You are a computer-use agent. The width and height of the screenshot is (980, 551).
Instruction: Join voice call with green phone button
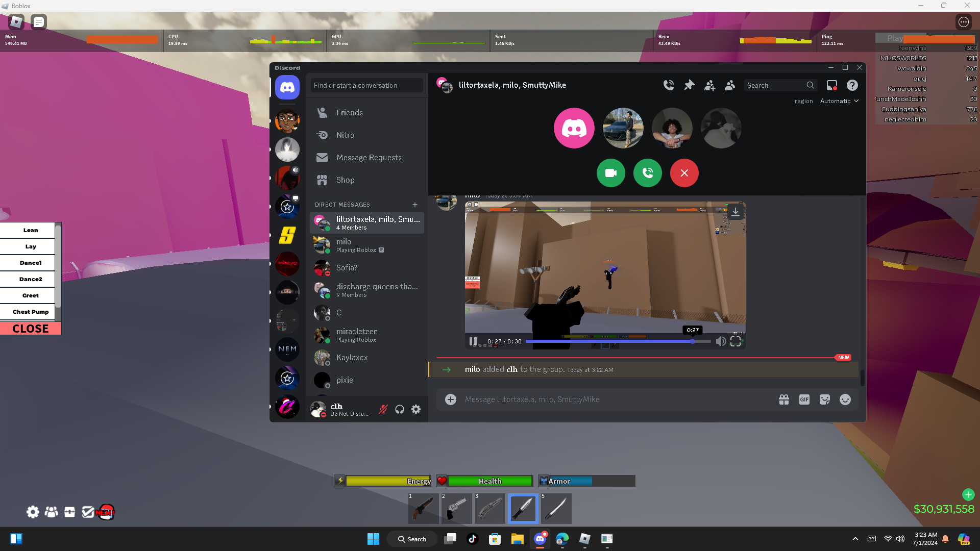coord(648,173)
